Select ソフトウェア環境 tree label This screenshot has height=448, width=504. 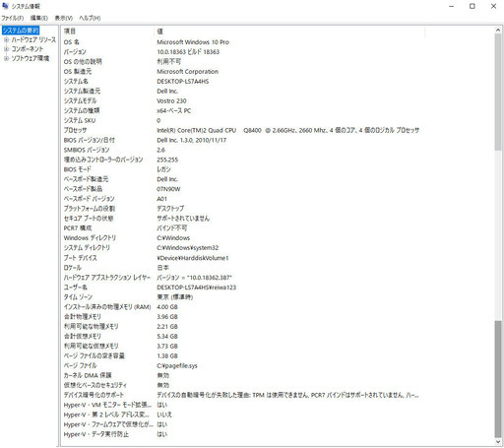pos(31,58)
